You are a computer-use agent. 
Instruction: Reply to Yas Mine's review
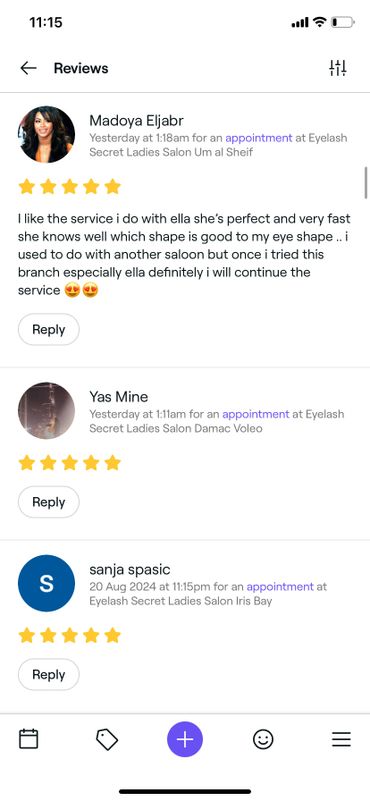tap(49, 502)
